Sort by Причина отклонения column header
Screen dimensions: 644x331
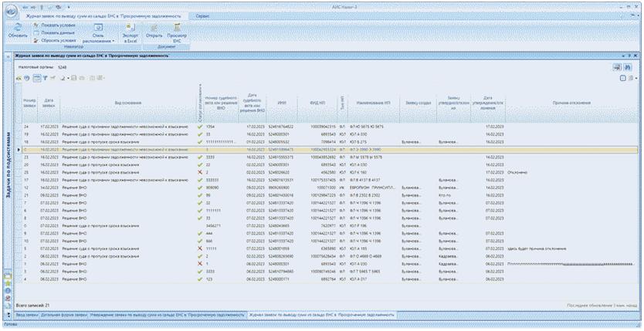click(571, 103)
